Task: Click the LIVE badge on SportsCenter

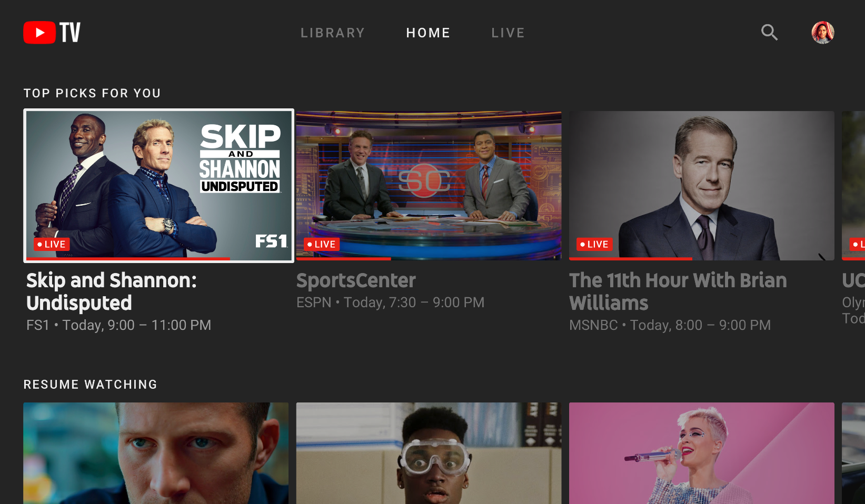Action: tap(322, 244)
